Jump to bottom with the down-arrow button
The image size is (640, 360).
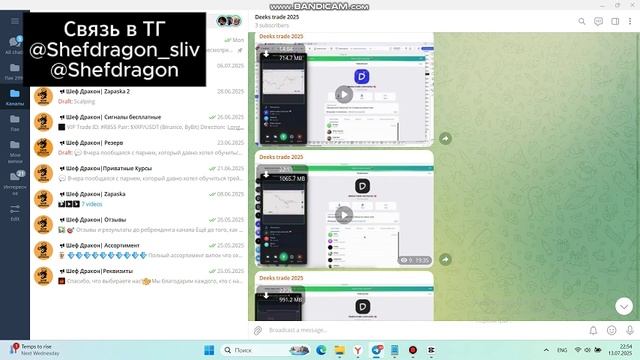(624, 306)
